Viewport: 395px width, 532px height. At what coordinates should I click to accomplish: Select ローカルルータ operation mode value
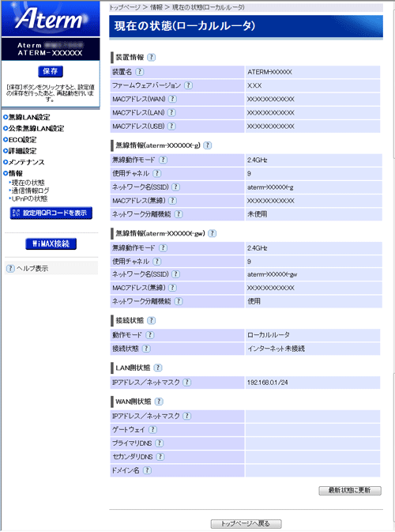[269, 335]
